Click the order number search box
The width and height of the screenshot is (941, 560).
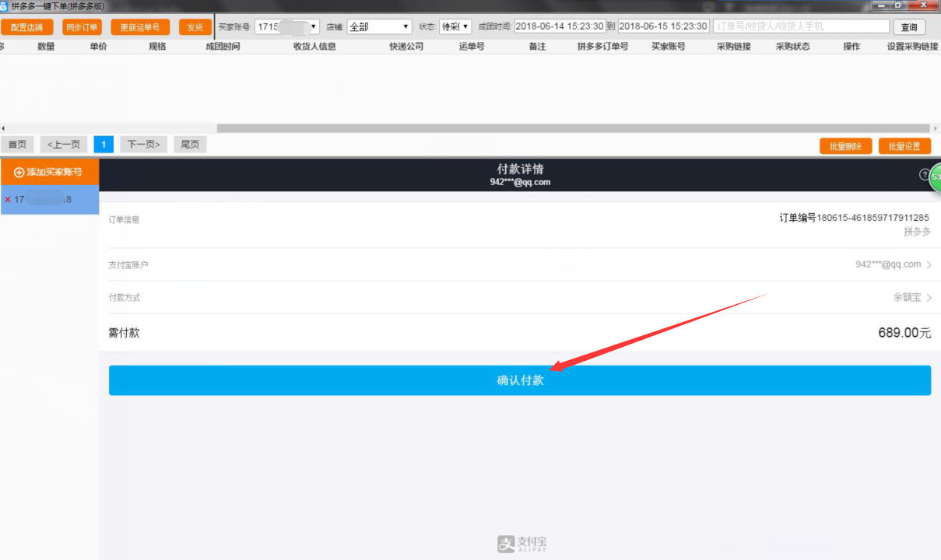pos(801,26)
